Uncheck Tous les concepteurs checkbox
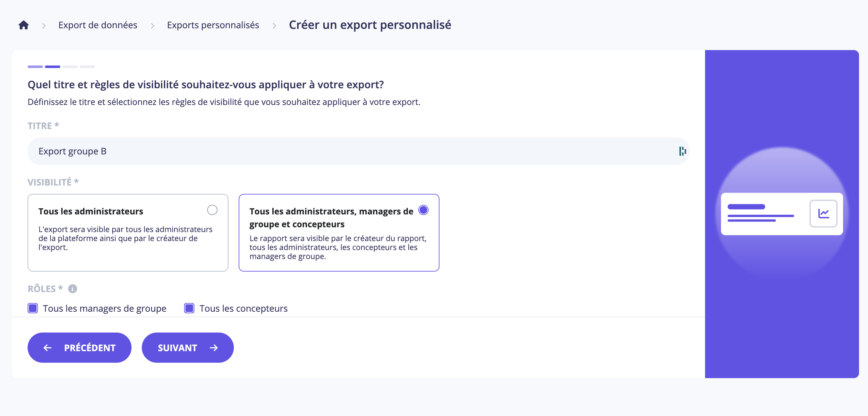 189,308
